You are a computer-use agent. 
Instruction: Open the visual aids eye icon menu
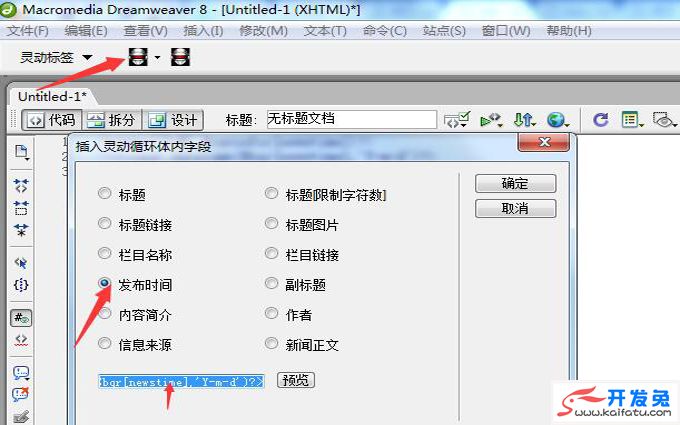tap(664, 120)
